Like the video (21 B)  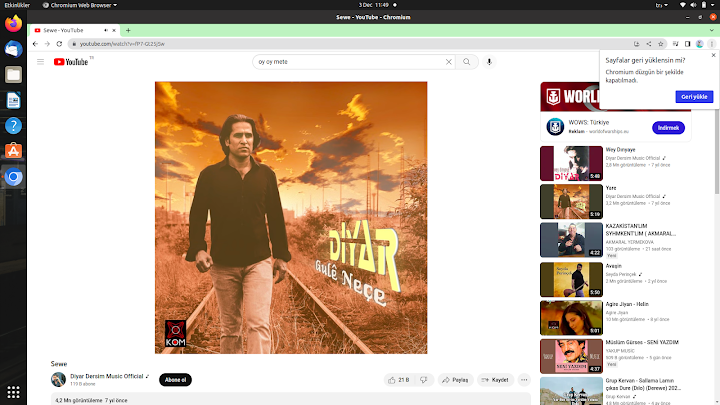[398, 380]
